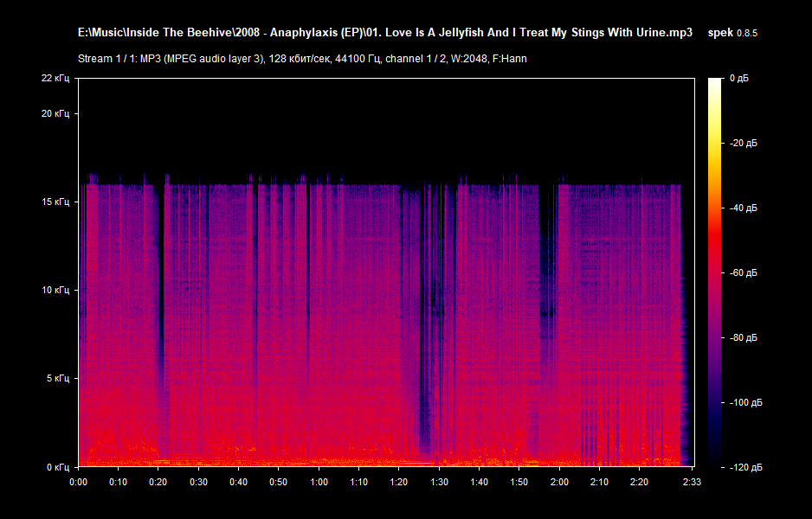Click the 0:00 start time label

click(x=78, y=482)
